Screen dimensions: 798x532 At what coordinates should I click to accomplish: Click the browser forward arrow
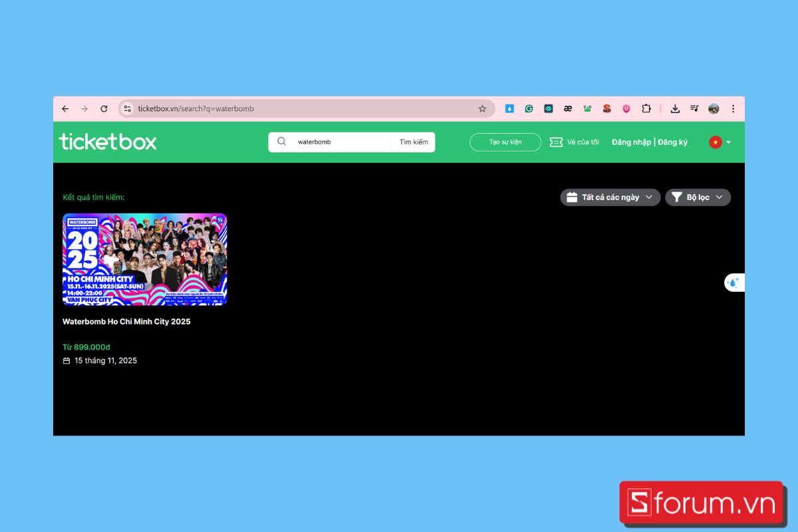[84, 108]
